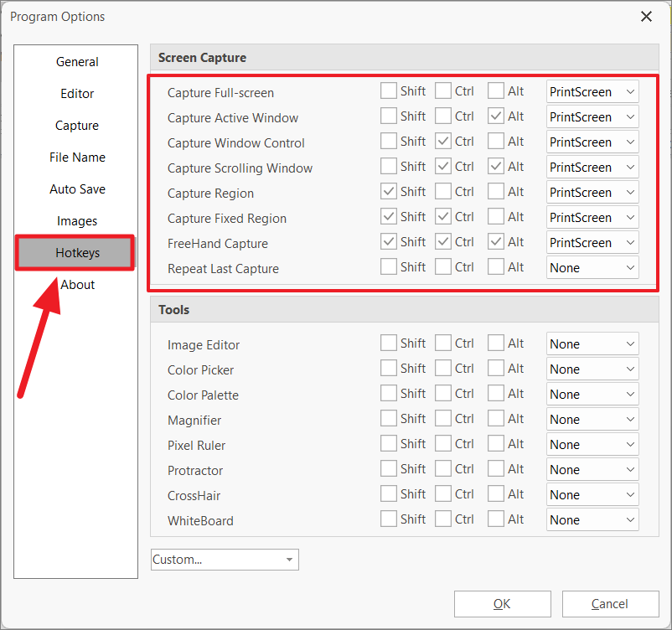Expand the Custom... preset dropdown
Viewport: 672px width, 630px height.
tap(225, 560)
